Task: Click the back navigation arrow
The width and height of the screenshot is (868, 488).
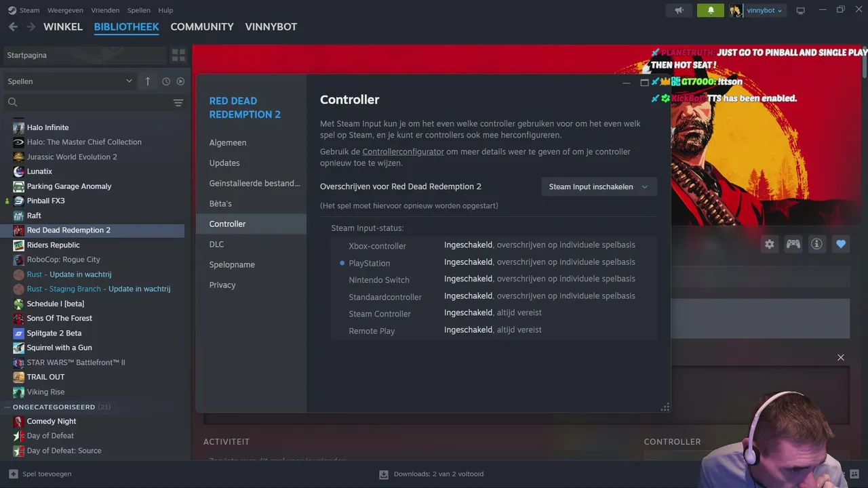Action: pos(13,27)
